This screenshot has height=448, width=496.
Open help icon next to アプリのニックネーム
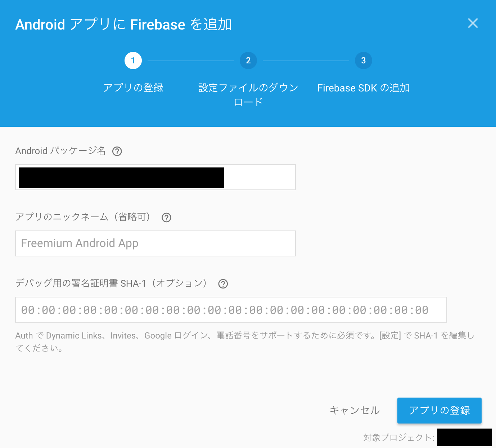pos(166,218)
